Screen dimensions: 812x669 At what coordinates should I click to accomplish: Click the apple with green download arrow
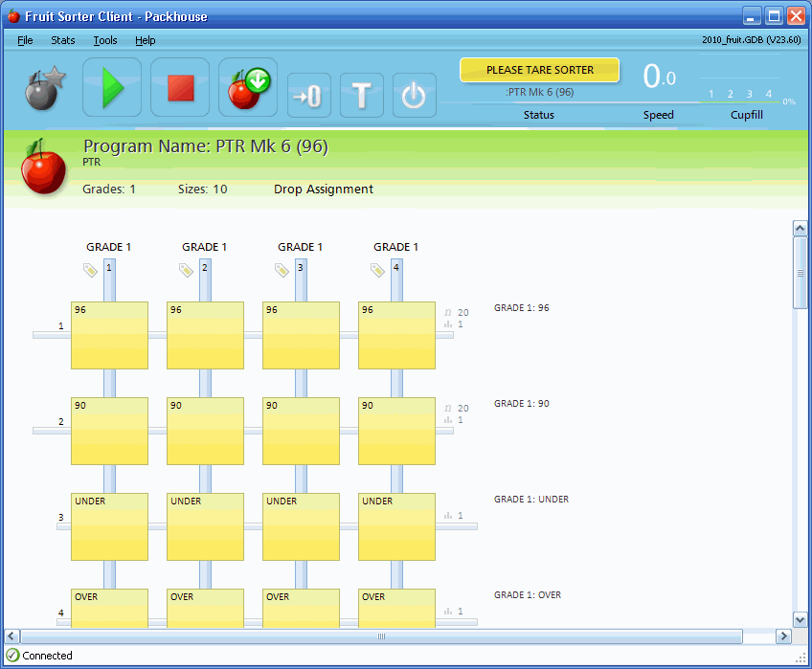(x=248, y=87)
